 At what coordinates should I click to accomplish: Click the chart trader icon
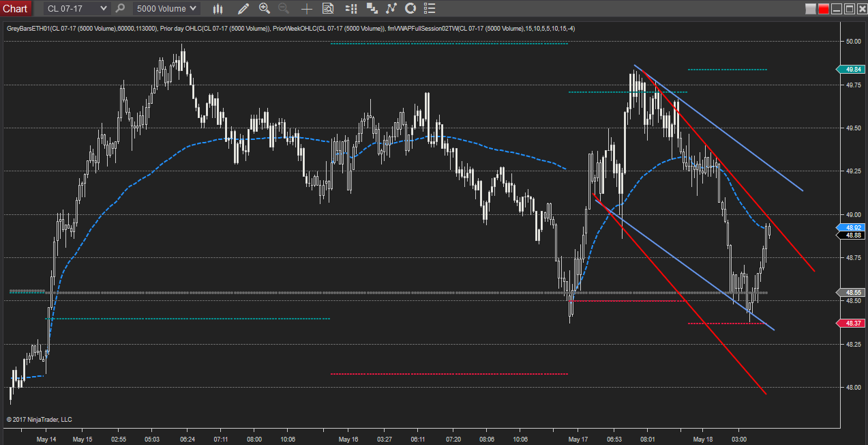(x=350, y=8)
